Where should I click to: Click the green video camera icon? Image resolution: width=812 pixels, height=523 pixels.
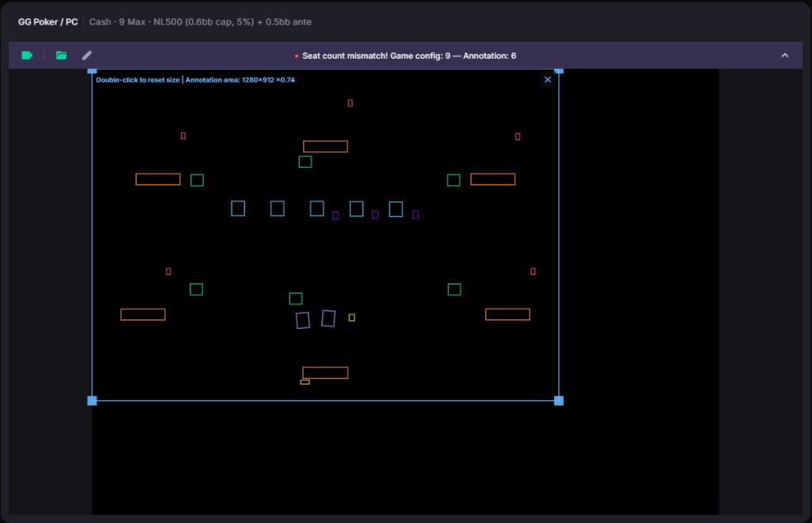(x=27, y=55)
